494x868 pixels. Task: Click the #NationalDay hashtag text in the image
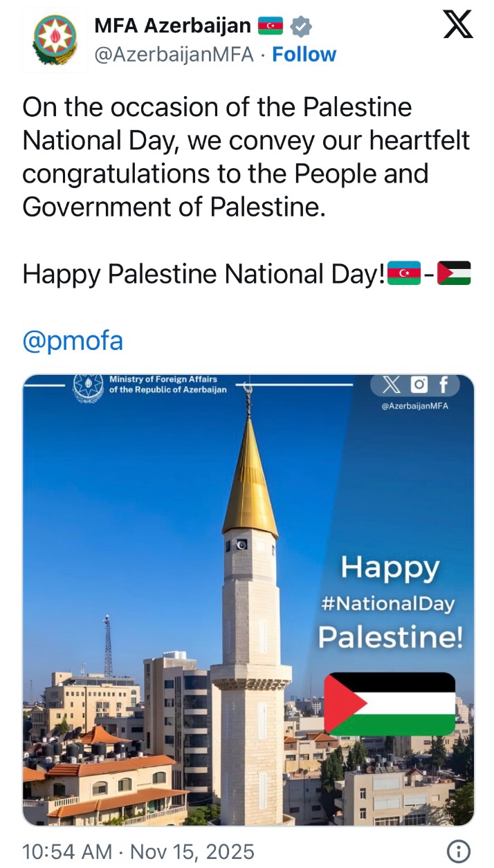387,602
